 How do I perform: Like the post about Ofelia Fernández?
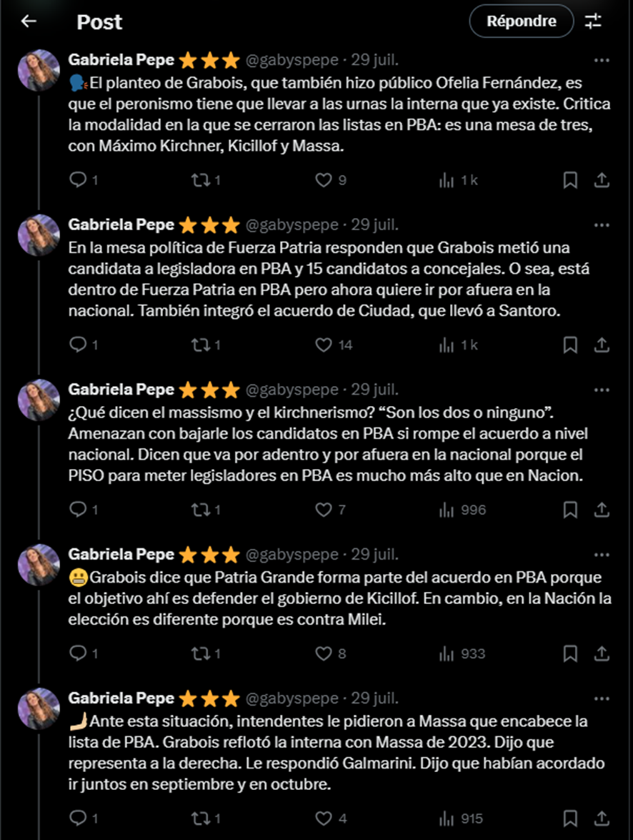(324, 180)
